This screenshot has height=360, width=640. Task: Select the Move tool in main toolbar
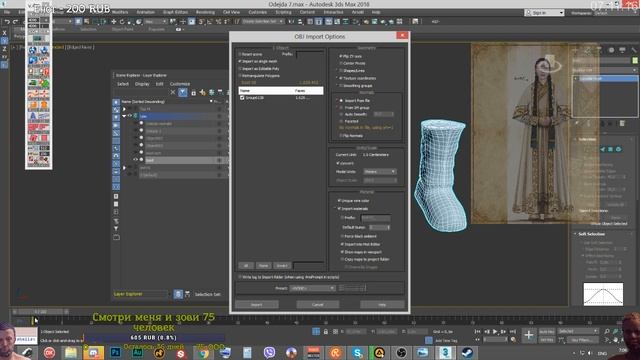coord(114,22)
